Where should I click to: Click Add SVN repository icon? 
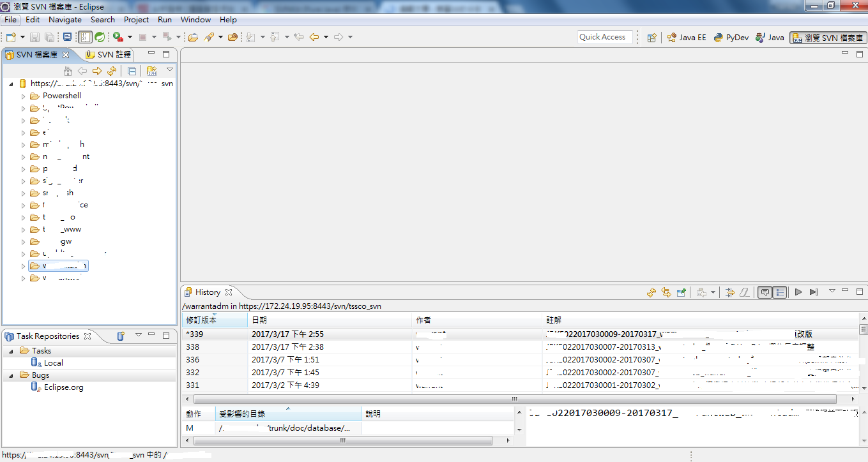(x=151, y=71)
